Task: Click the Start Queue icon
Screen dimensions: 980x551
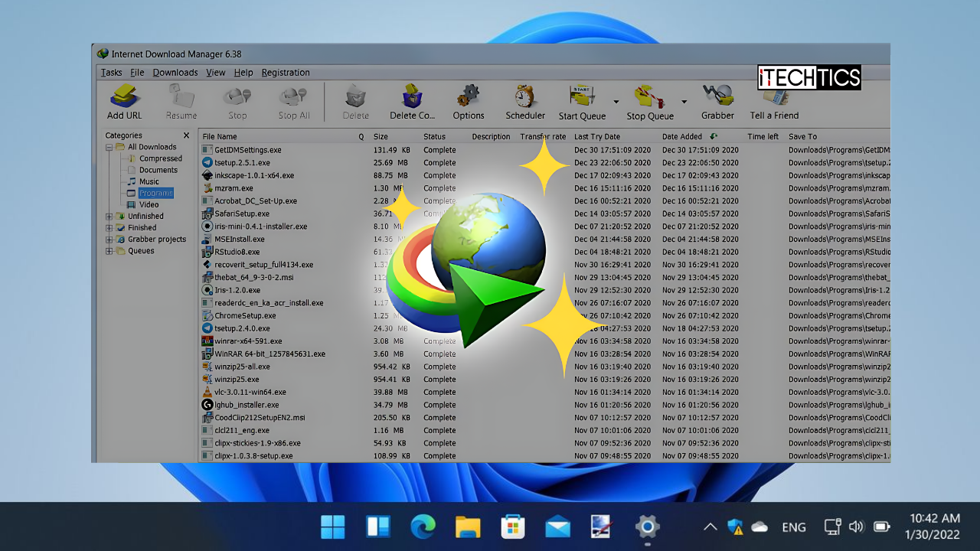Action: (582, 96)
